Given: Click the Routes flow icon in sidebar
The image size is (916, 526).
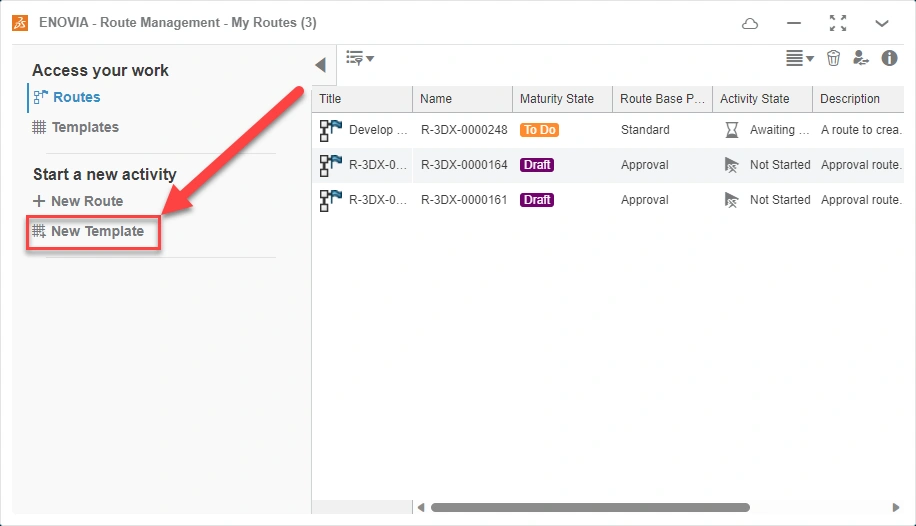Looking at the screenshot, I should tap(40, 97).
